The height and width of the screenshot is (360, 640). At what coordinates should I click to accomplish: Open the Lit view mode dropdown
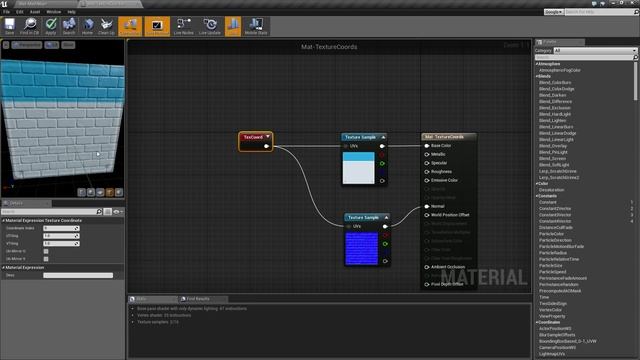[52, 45]
